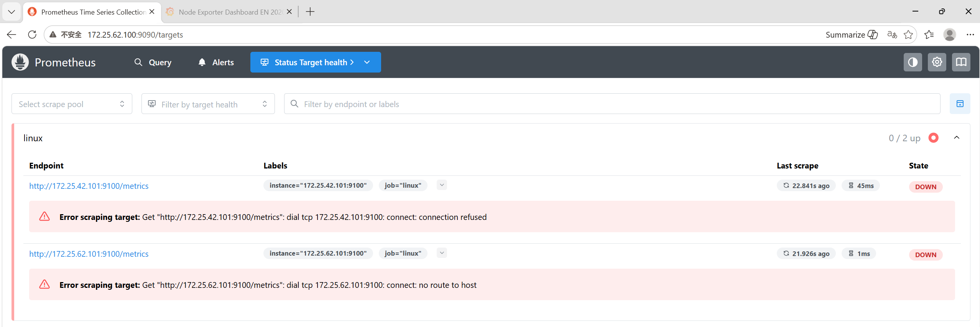The image size is (980, 327).
Task: Toggle the light/dark theme icon
Action: (x=913, y=62)
